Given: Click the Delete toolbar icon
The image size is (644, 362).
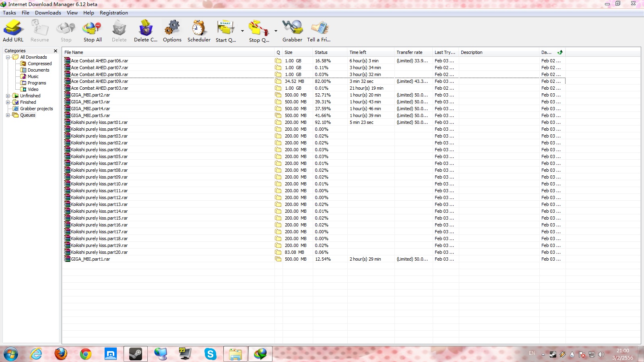Looking at the screenshot, I should coord(119,31).
